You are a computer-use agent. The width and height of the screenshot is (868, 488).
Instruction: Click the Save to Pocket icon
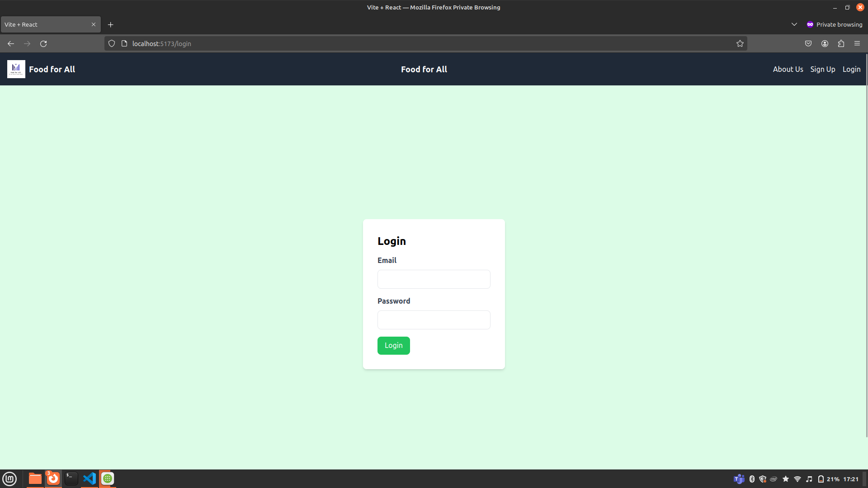[x=808, y=44]
